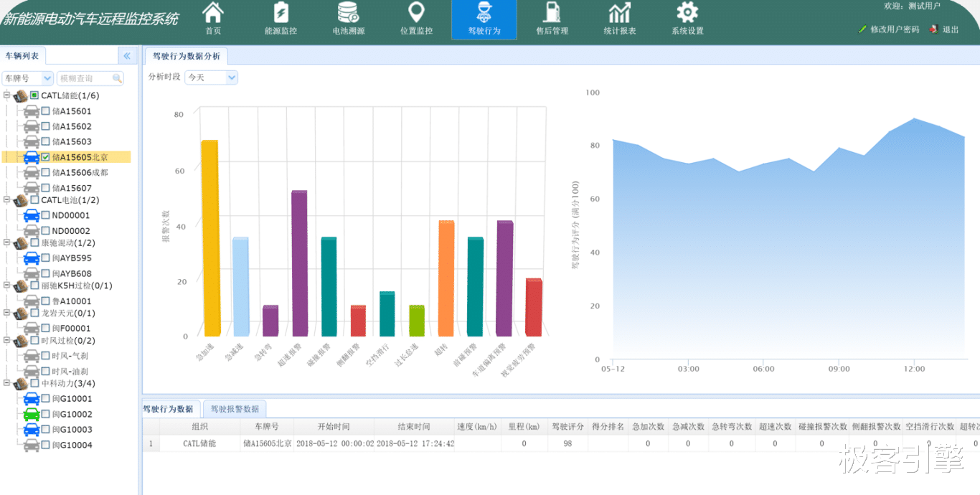Toggle the CATL储能 group checkbox

(34, 95)
